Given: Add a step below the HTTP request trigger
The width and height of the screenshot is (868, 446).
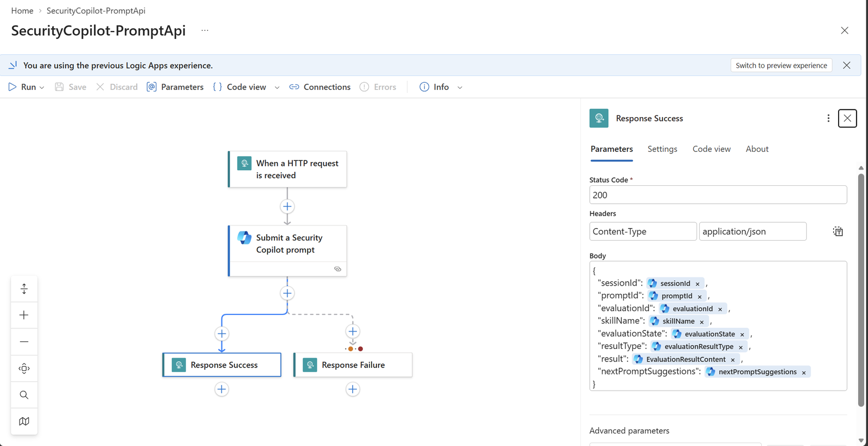Looking at the screenshot, I should tap(288, 206).
